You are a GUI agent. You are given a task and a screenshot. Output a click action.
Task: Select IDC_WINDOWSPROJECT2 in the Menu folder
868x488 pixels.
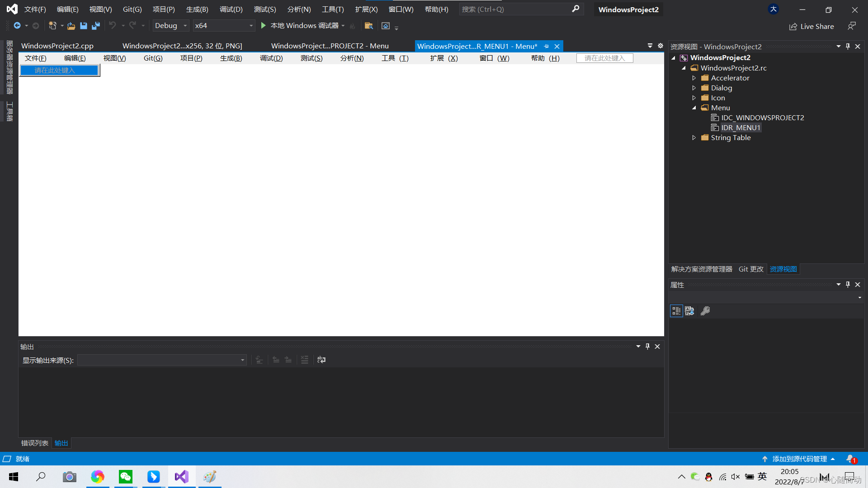click(x=762, y=117)
